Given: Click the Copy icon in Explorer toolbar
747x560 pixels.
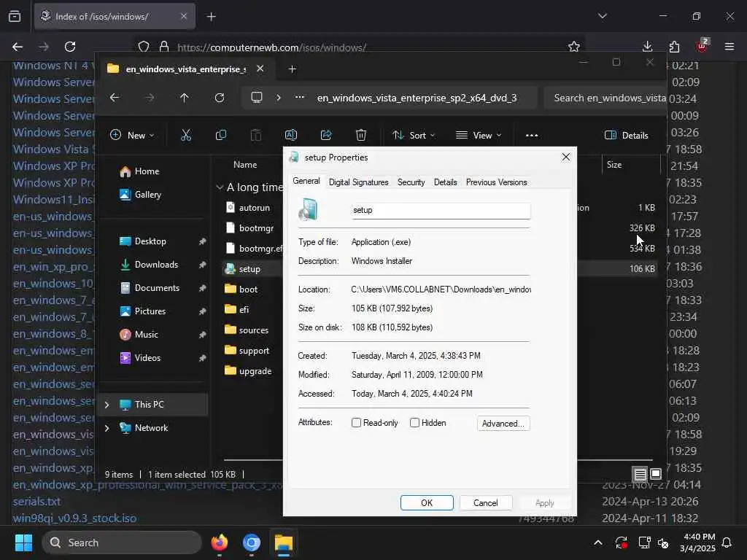Looking at the screenshot, I should coord(220,135).
